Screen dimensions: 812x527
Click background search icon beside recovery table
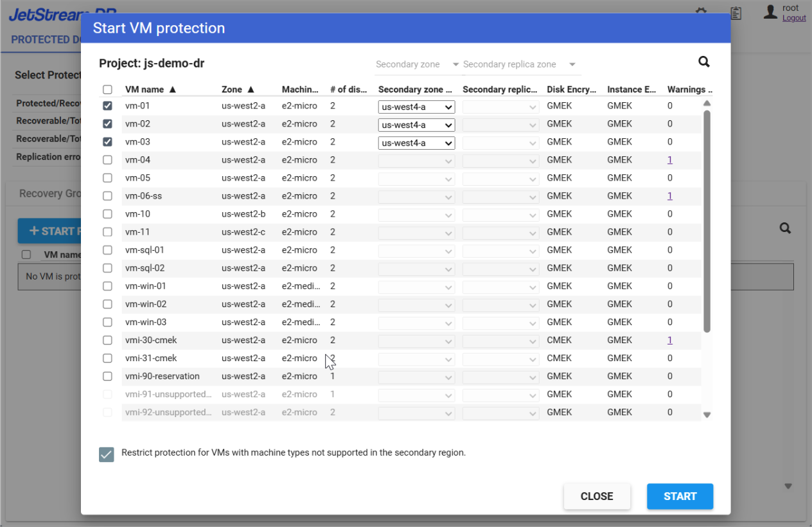pos(784,228)
